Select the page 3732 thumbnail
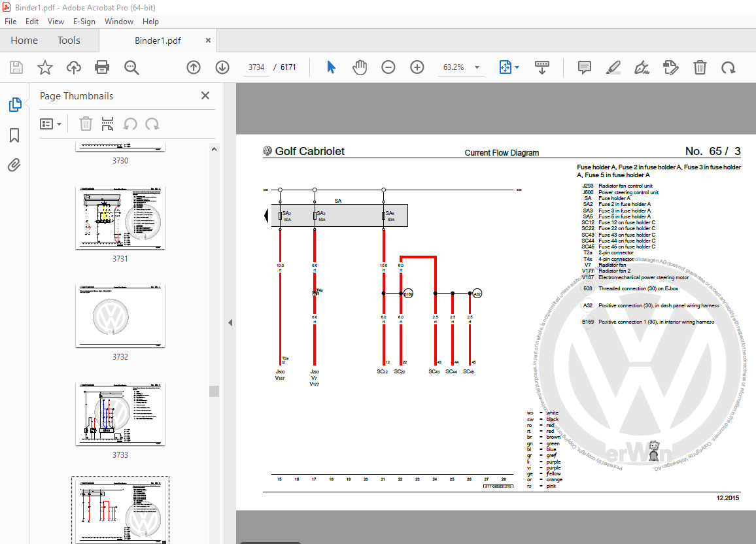 [120, 316]
